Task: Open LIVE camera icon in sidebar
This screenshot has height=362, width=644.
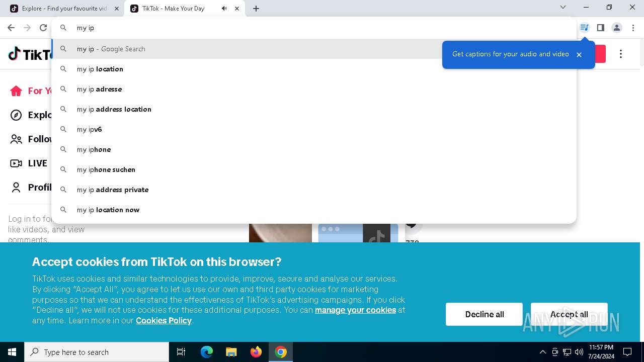Action: click(16, 163)
